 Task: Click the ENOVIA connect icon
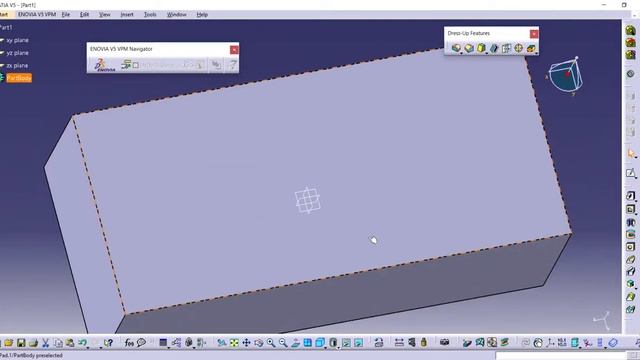pyautogui.click(x=104, y=65)
